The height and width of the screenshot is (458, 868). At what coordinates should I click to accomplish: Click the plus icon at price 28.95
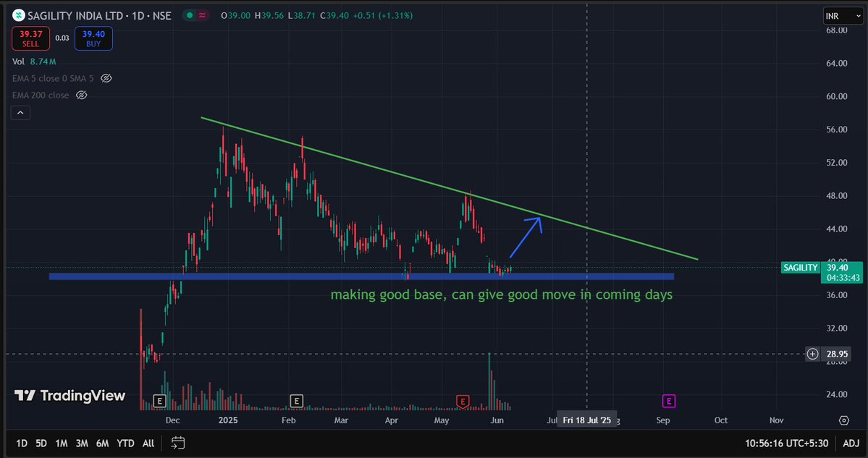813,354
